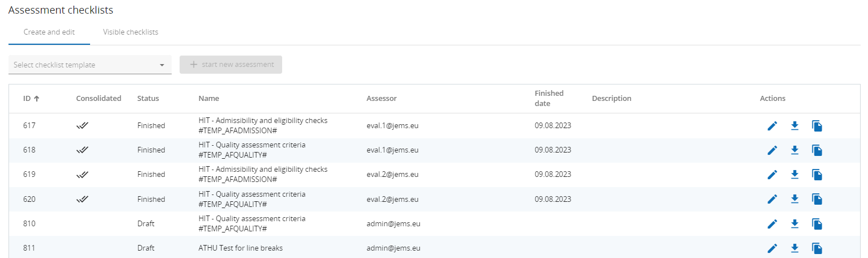The width and height of the screenshot is (868, 258).
Task: Clone draft checklist 810
Action: pos(817,224)
